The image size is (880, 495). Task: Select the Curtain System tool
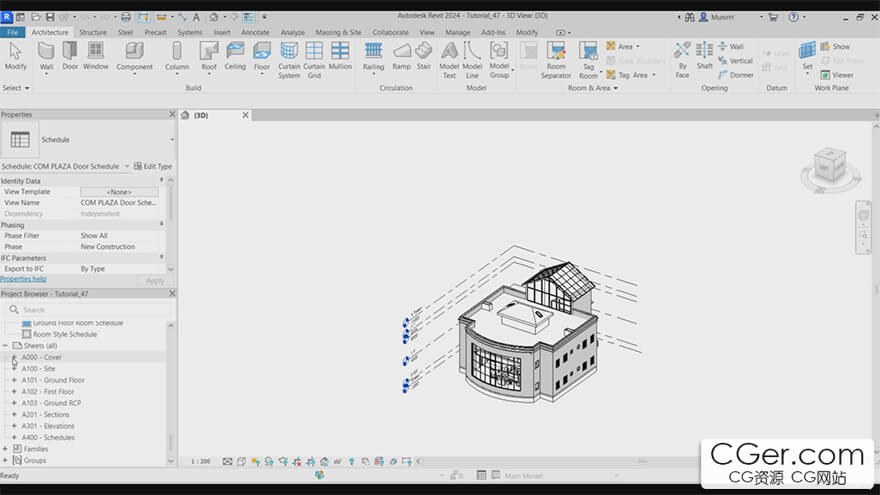[289, 59]
